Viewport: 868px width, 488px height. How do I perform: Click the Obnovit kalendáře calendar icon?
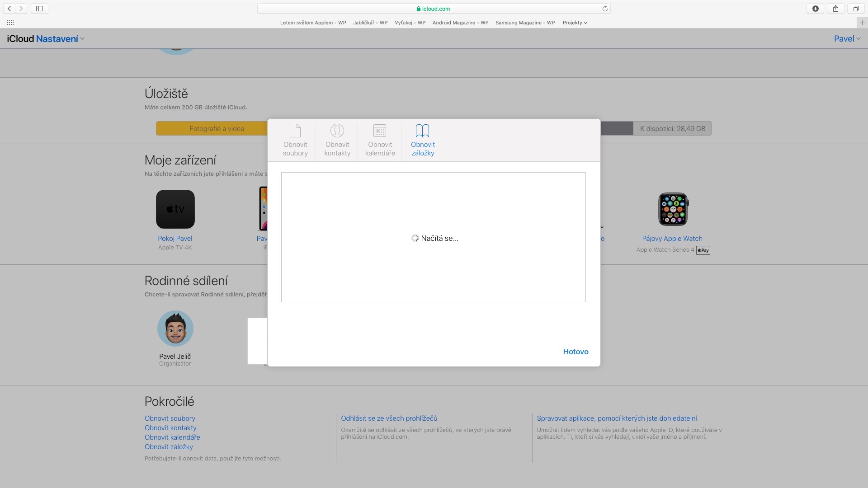point(380,131)
